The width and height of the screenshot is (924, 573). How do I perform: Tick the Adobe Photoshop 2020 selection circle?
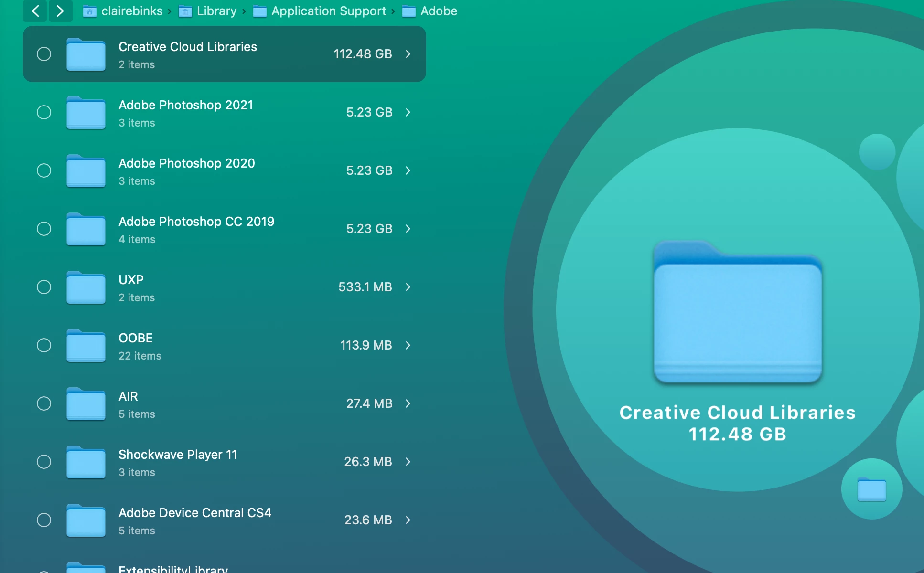pyautogui.click(x=44, y=170)
